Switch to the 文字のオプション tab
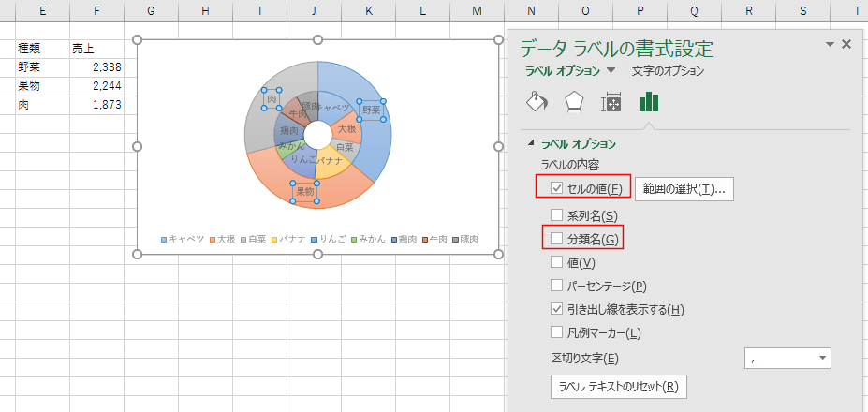The image size is (868, 412). click(668, 71)
